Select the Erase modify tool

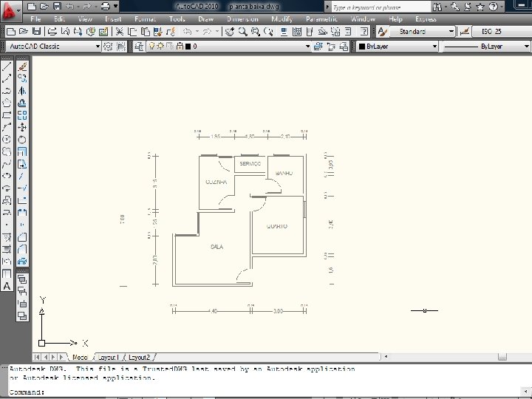click(x=22, y=66)
